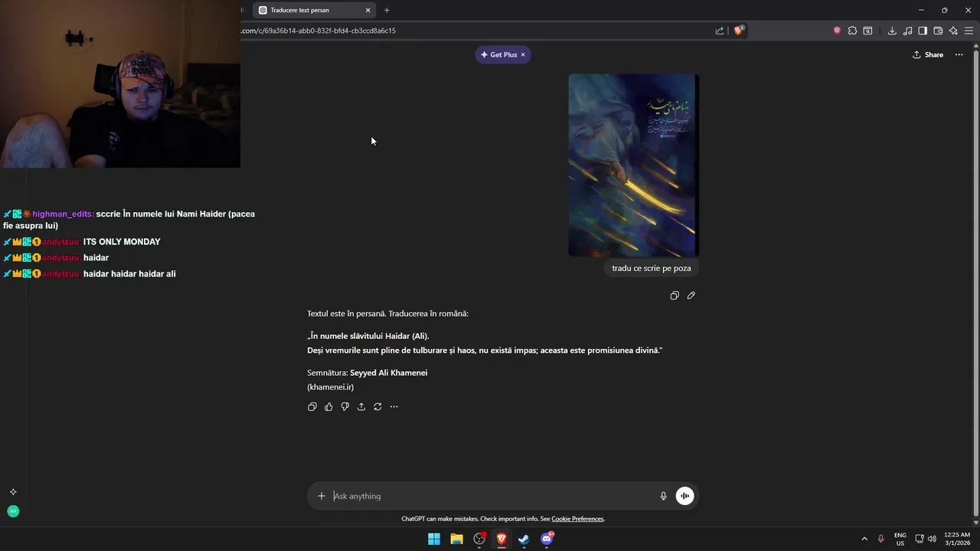Click the volume speaker tray icon

coord(932,539)
